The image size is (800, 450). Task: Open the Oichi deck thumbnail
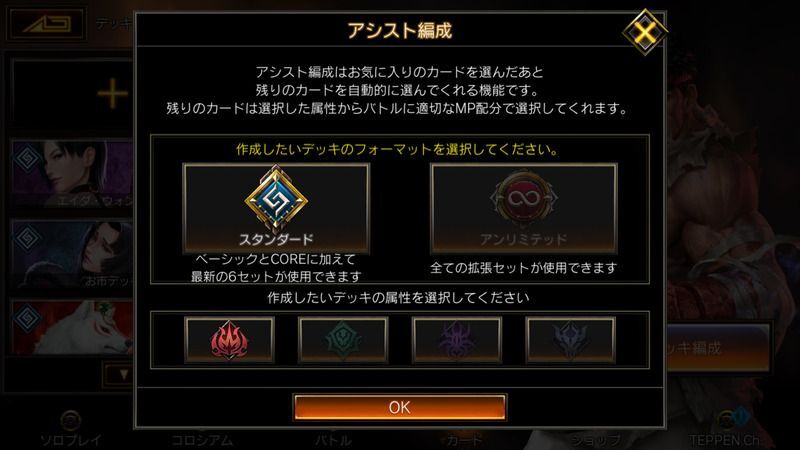click(73, 254)
